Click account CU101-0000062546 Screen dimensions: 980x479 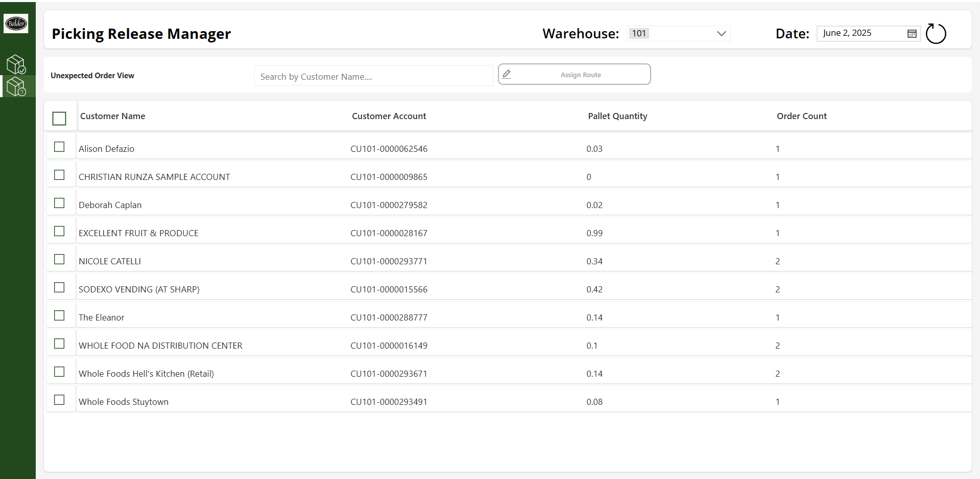(x=389, y=149)
